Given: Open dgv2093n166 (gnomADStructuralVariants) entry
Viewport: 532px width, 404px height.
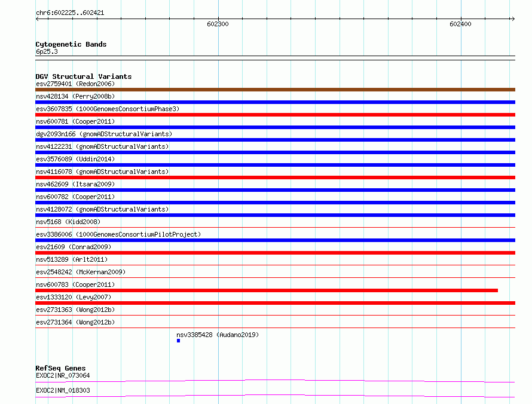Looking at the screenshot, I should tap(104, 134).
